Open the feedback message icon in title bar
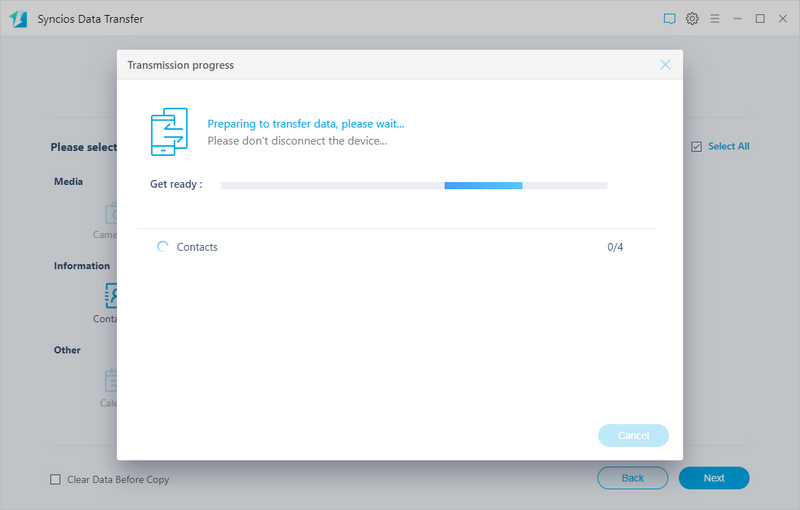The height and width of the screenshot is (510, 800). [669, 19]
